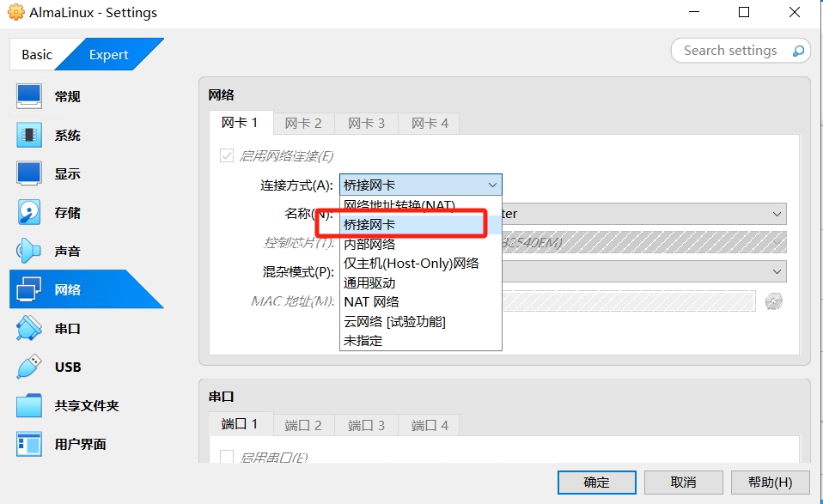
Task: Open the 显示 settings category
Action: click(x=68, y=173)
